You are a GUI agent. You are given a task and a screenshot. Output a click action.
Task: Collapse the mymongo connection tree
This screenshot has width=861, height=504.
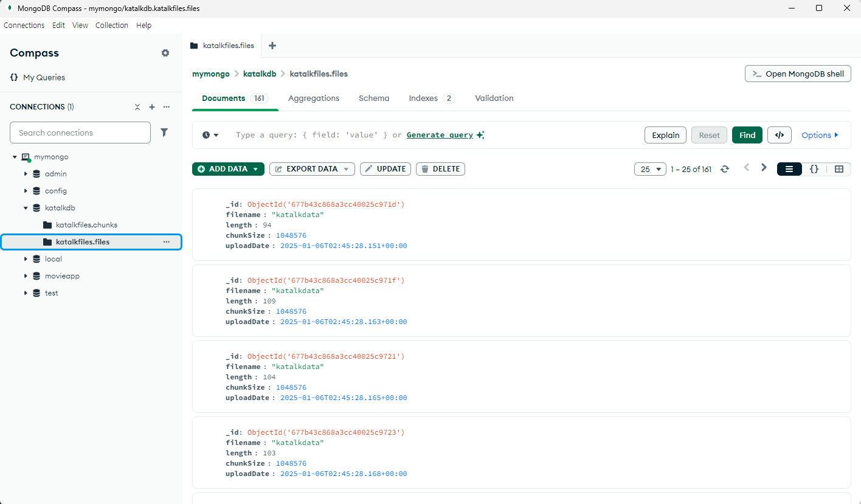click(15, 157)
